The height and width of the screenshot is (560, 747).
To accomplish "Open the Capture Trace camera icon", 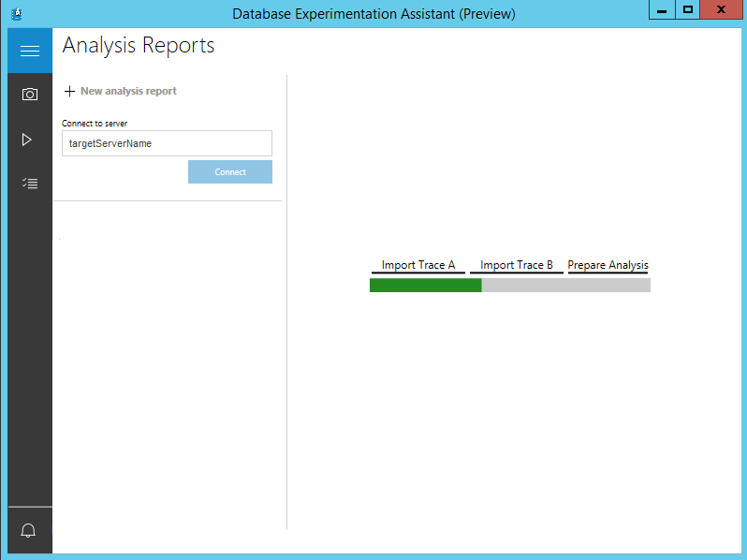I will 30,94.
